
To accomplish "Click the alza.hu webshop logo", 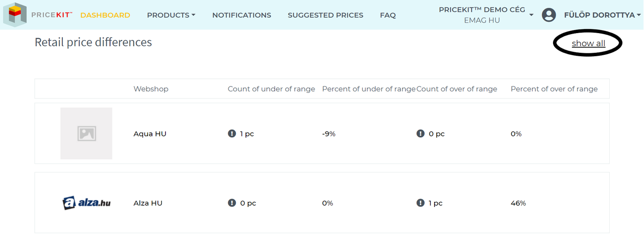I will coord(87,203).
